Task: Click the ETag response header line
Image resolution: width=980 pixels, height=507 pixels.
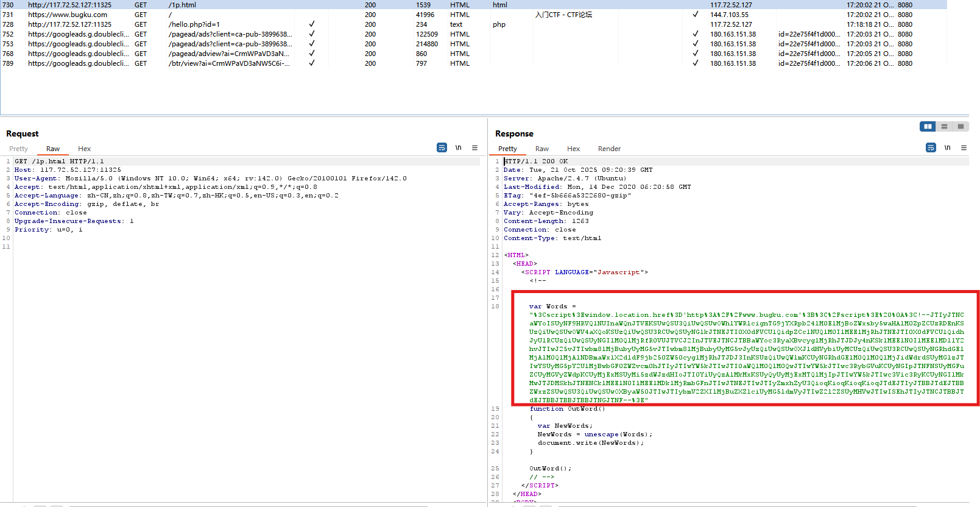Action: click(x=567, y=196)
